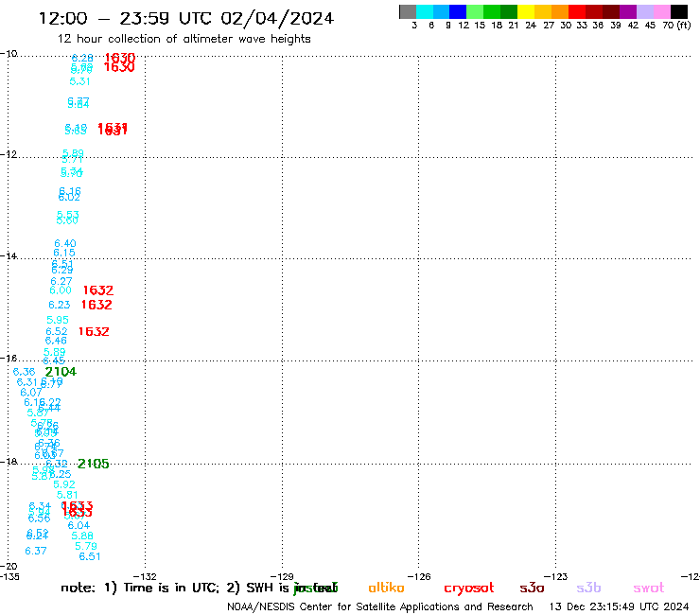Click the pink "swot" legend label
Viewport: 700px width, 615px height.
coord(649,589)
